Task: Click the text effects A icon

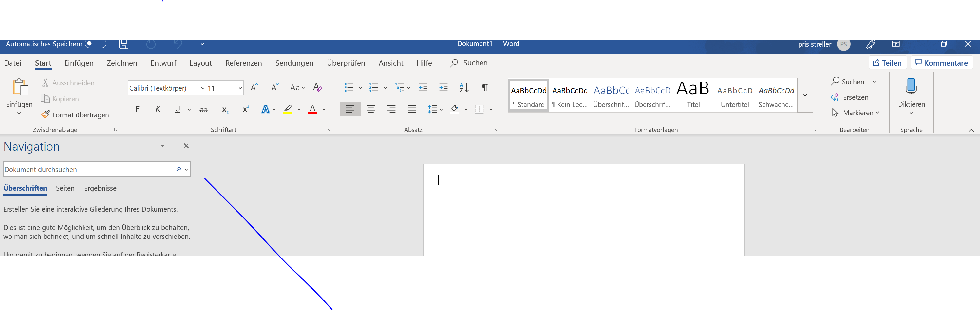Action: point(265,109)
